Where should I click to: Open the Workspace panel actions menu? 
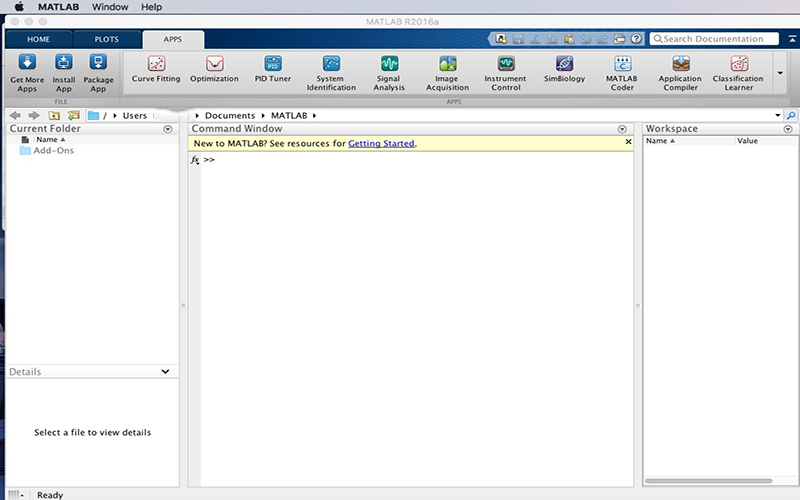click(788, 129)
